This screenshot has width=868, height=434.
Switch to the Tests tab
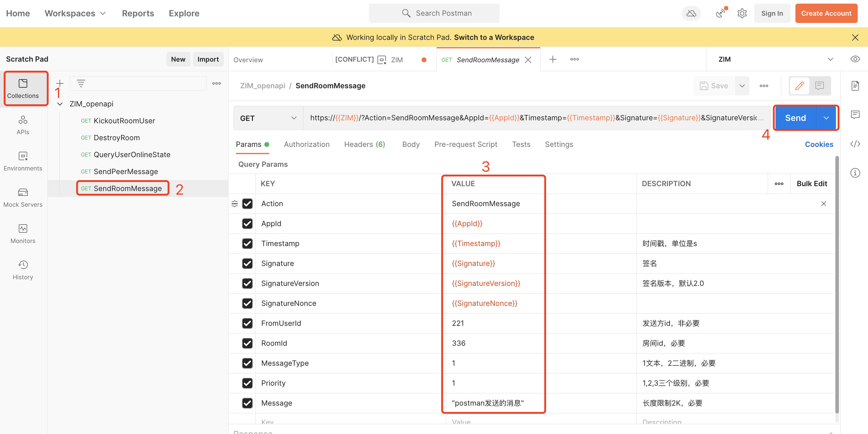tap(521, 144)
